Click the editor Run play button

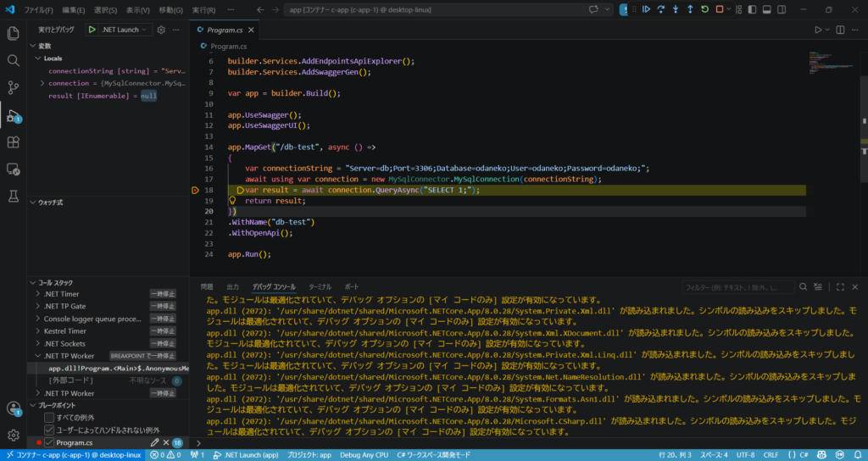[818, 30]
